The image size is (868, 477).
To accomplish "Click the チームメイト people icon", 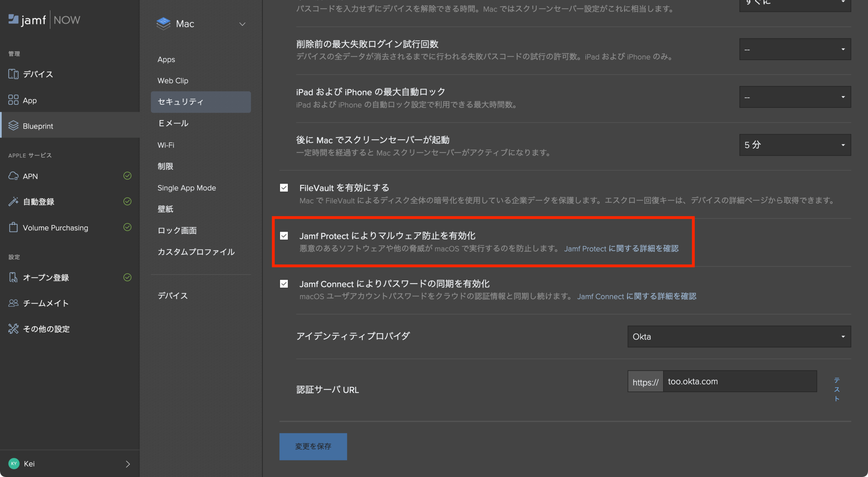I will coord(13,303).
